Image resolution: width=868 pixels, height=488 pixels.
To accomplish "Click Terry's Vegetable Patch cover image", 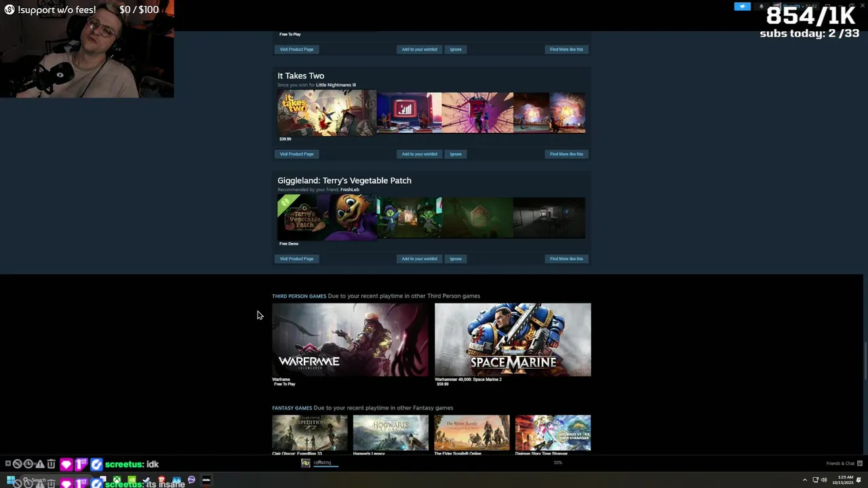I will pyautogui.click(x=326, y=218).
